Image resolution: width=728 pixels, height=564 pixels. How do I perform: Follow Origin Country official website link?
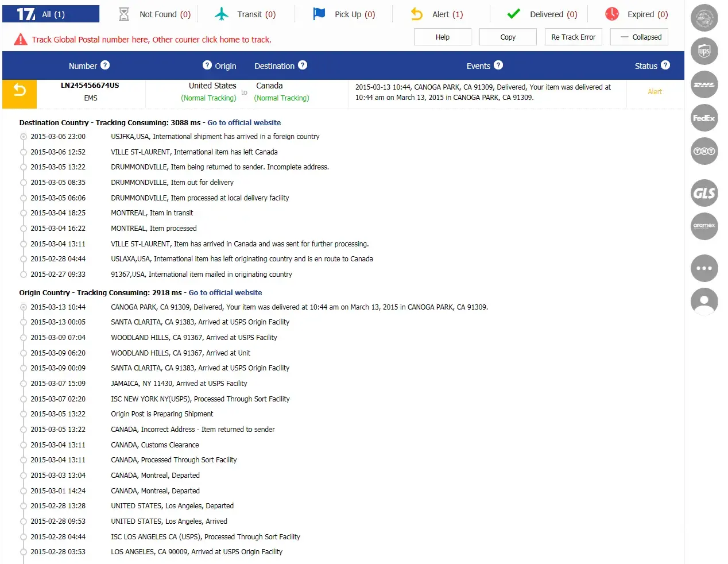pos(225,293)
